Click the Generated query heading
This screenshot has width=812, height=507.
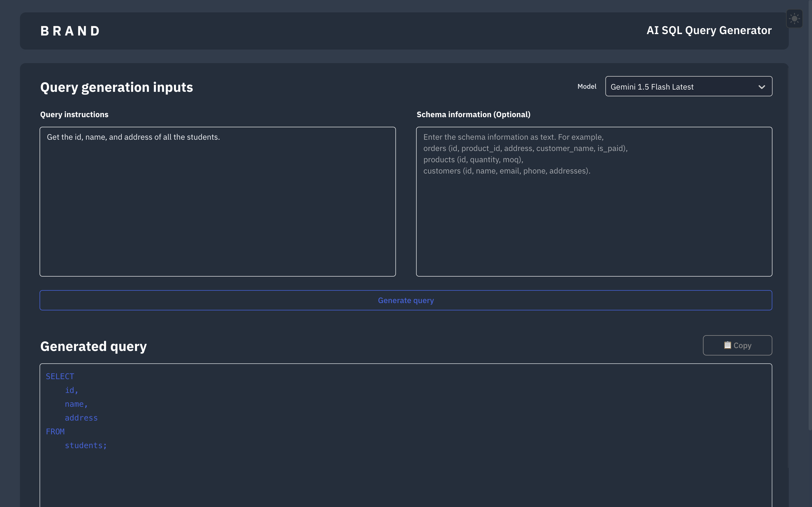tap(93, 346)
